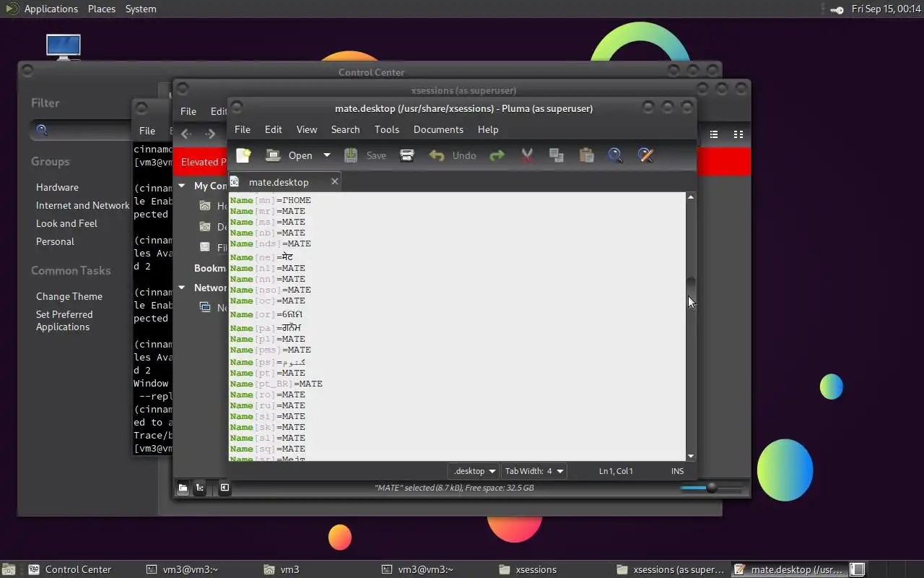This screenshot has height=578, width=924.
Task: Adjust the file manager zoom slider
Action: pyautogui.click(x=711, y=488)
